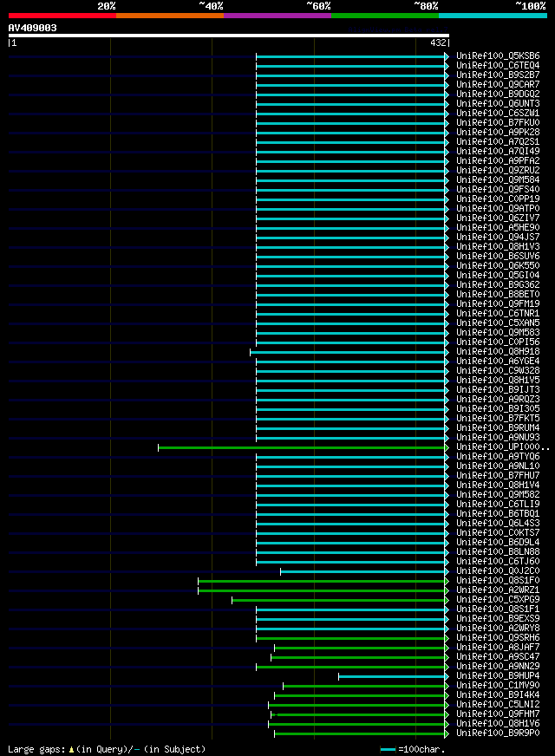Select the UniRef100_B7FHU7 label
Screen dimensions: 555x756
pyautogui.click(x=498, y=475)
